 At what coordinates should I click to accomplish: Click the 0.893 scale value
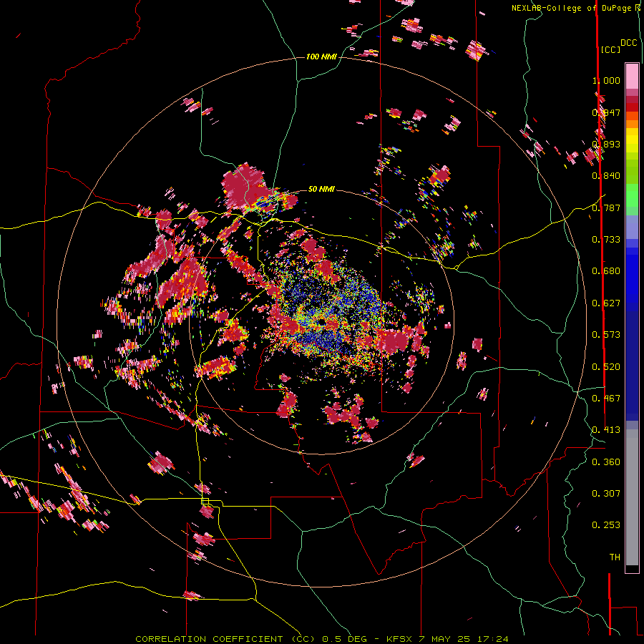point(606,144)
